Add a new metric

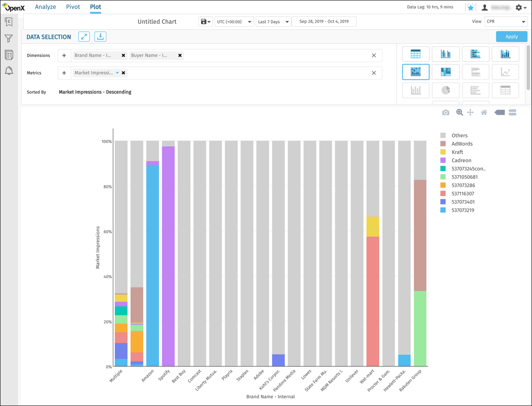[x=64, y=73]
